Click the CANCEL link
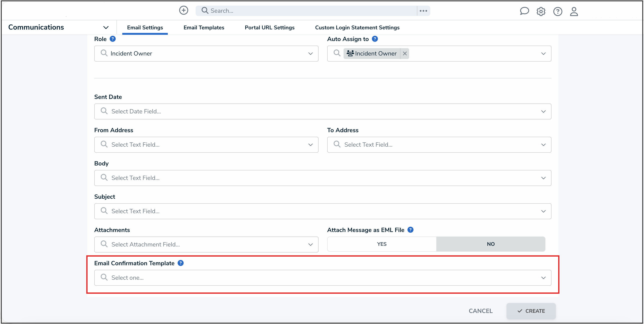Viewport: 644px width, 324px height. pos(481,311)
